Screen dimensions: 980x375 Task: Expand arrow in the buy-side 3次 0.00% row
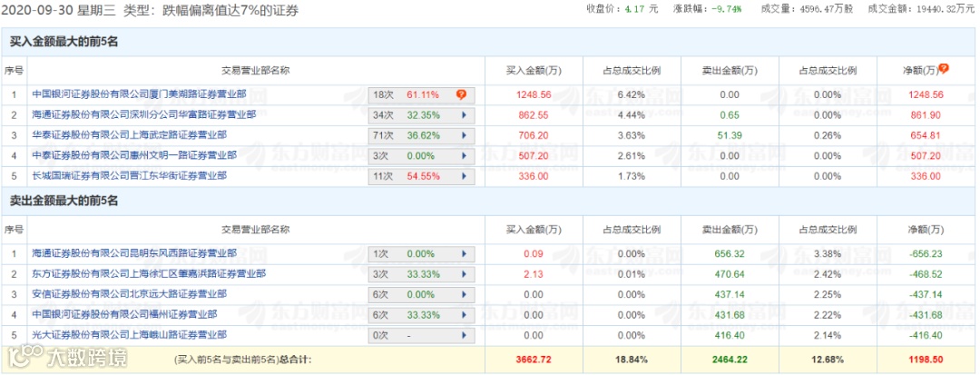click(464, 155)
